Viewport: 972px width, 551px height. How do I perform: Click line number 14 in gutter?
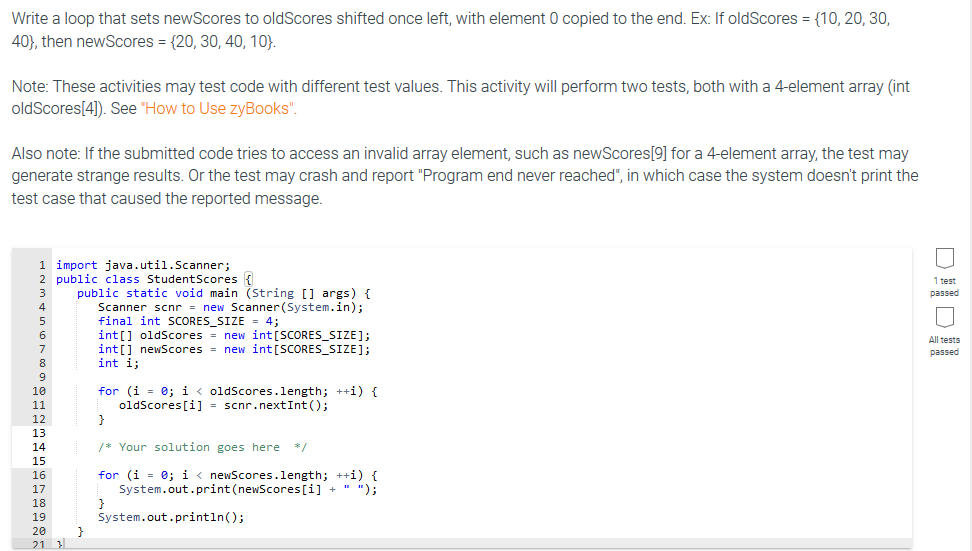(x=38, y=447)
